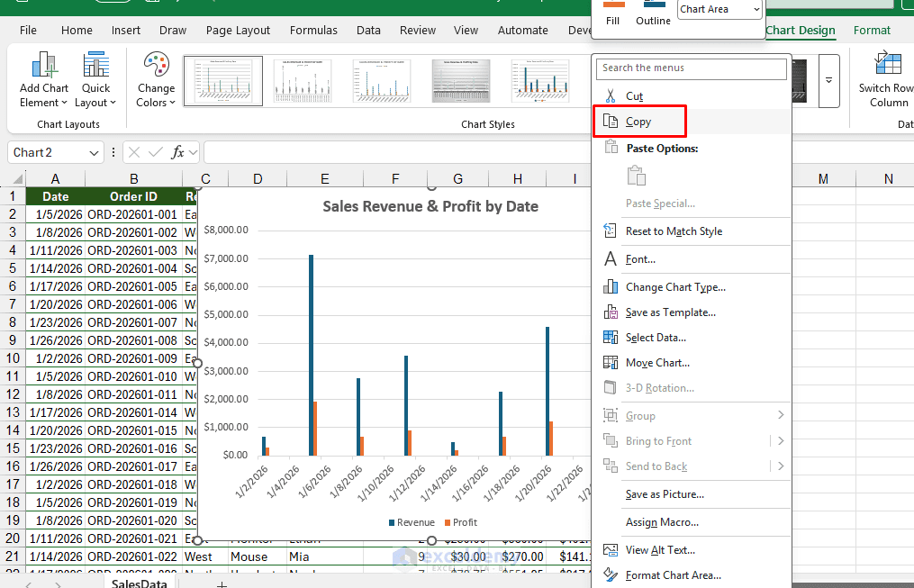The width and height of the screenshot is (914, 588).
Task: Click the Order ID header cell
Action: tap(133, 196)
